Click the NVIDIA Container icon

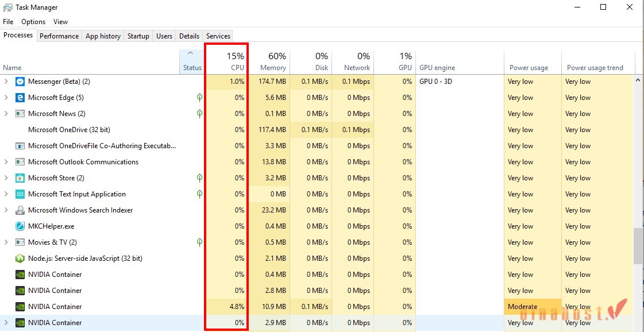(20, 274)
